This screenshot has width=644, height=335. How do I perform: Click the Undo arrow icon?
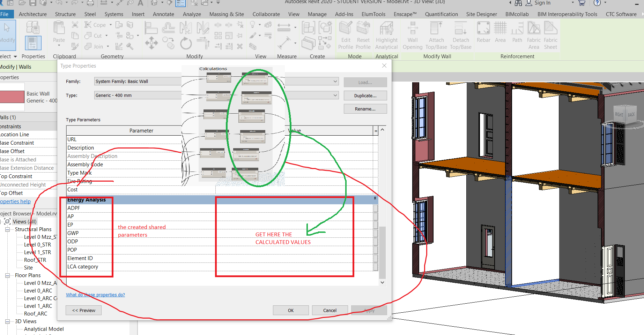[x=59, y=3]
